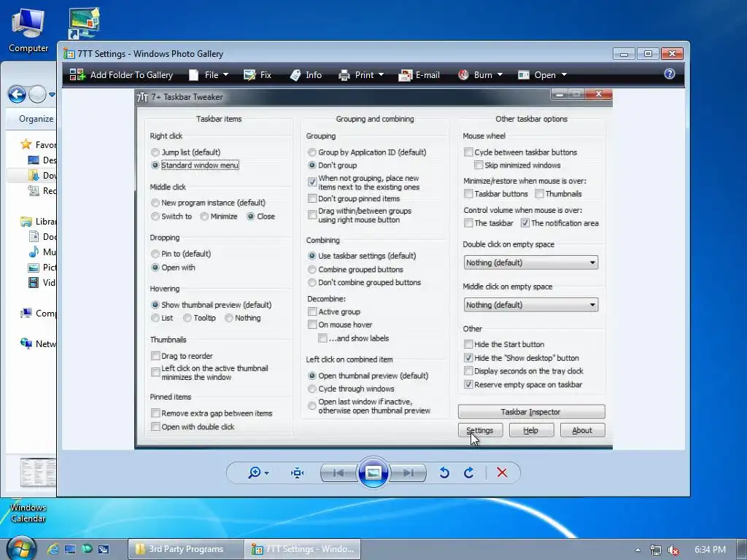Select Favorites star in Explorer sidebar
The width and height of the screenshot is (747, 560).
tap(26, 144)
